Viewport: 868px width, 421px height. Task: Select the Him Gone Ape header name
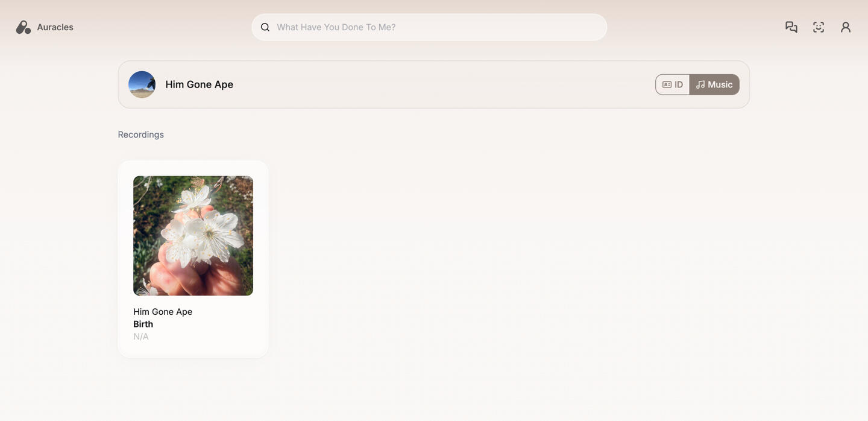coord(200,84)
